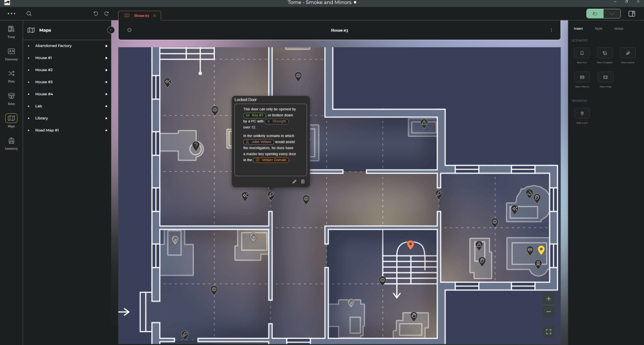Open the Plots section
Image resolution: width=644 pixels, height=345 pixels.
pyautogui.click(x=11, y=76)
